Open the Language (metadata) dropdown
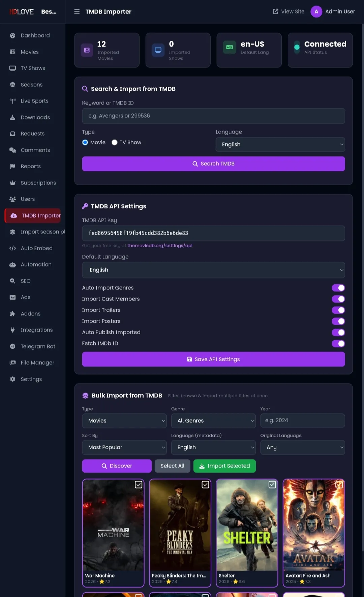The image size is (364, 597). 213,447
